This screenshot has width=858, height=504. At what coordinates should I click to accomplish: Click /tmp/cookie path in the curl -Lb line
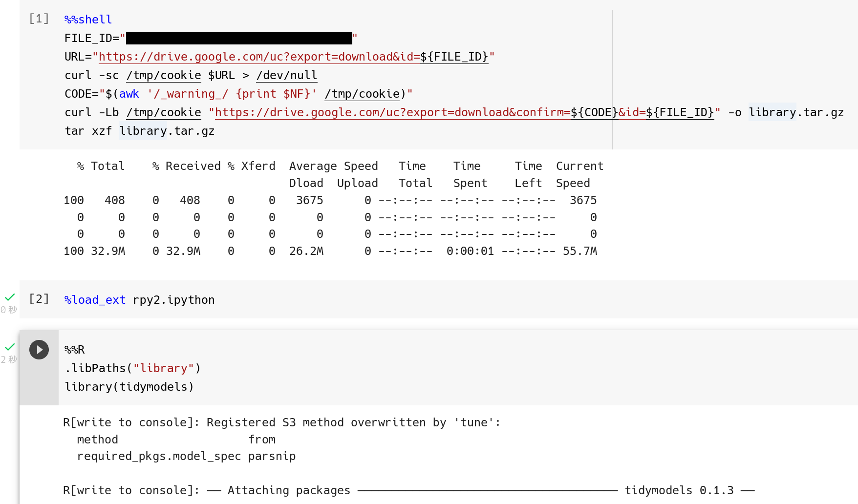tap(164, 112)
